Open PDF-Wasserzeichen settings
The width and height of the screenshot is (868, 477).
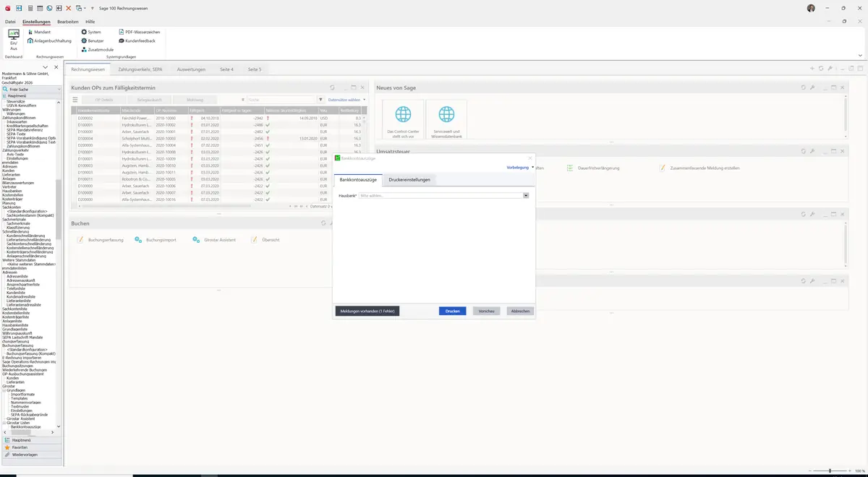pos(140,32)
